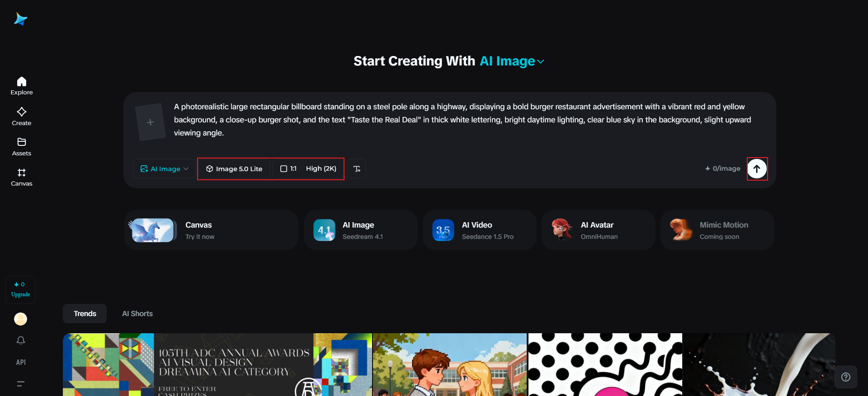Click the Mimic Motion Coming soon card
This screenshot has width=868, height=396.
tap(717, 230)
